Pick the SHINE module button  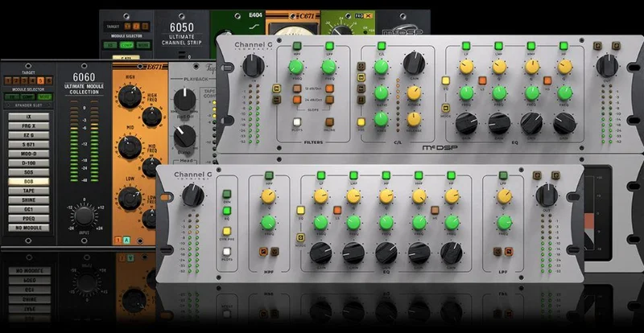point(29,200)
